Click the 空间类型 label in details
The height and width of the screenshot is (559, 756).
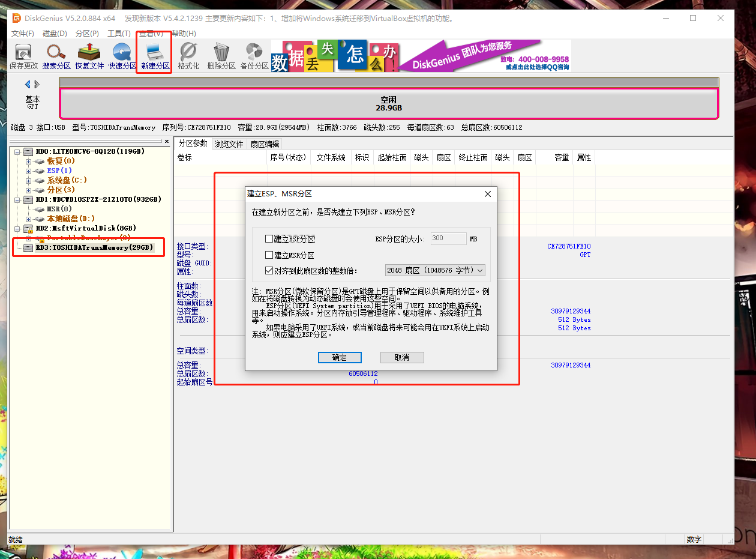coord(192,351)
